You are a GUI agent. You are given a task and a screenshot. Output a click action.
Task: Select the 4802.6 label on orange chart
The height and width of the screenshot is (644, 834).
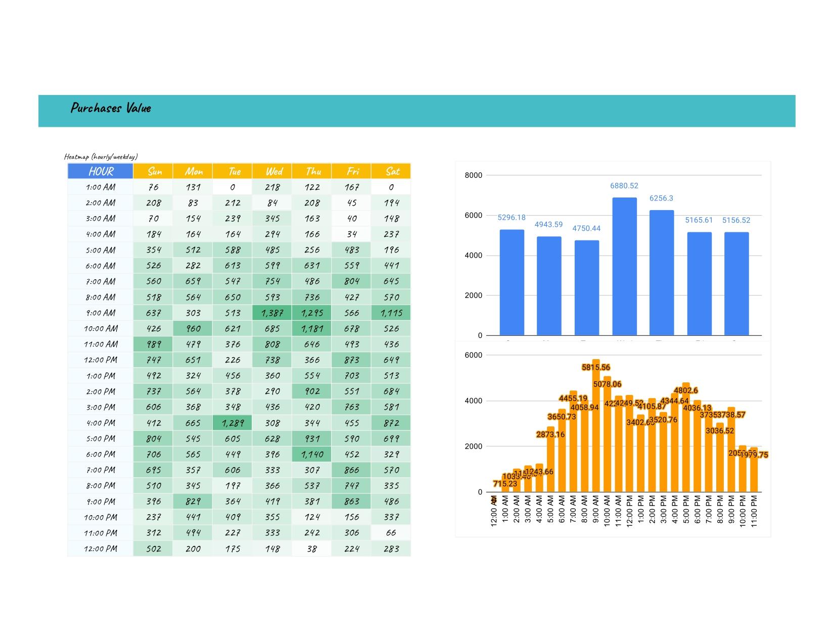(x=686, y=390)
